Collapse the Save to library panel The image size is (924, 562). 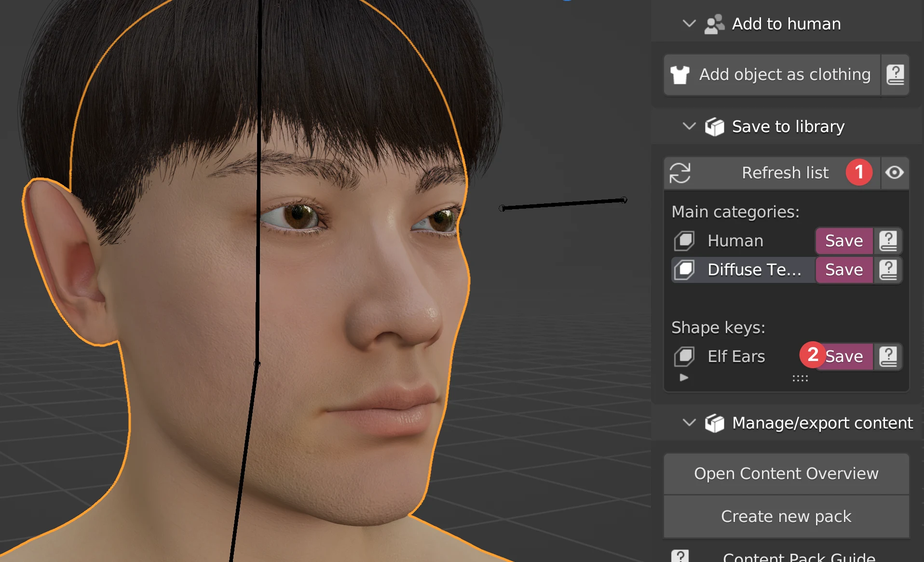coord(689,126)
